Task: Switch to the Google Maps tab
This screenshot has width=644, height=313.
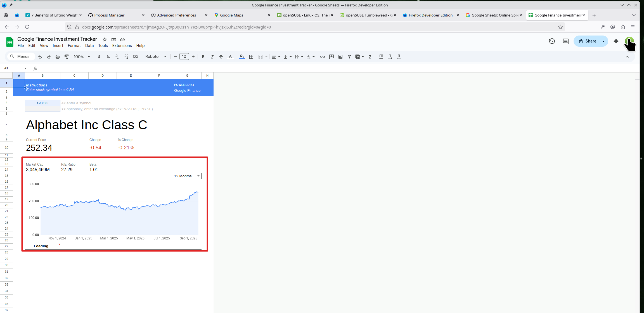Action: click(231, 15)
